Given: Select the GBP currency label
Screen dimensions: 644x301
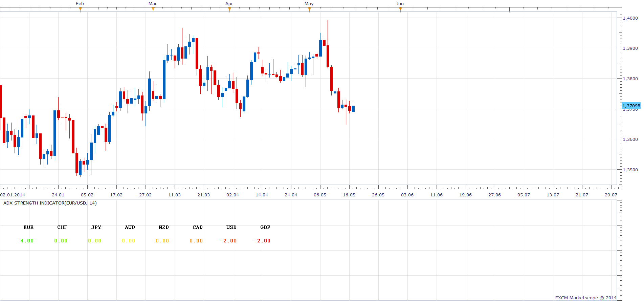Looking at the screenshot, I should 265,227.
